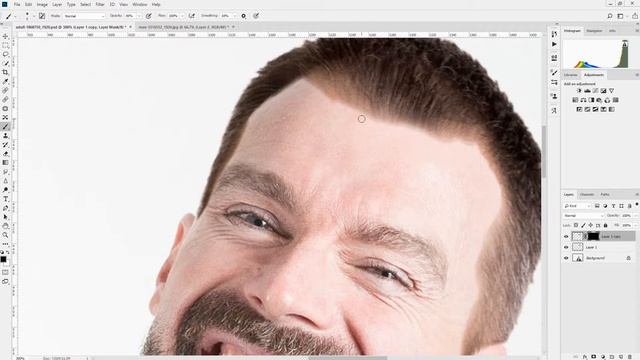Hide the Layer 1 copy layer
This screenshot has height=360, width=640.
[566, 237]
